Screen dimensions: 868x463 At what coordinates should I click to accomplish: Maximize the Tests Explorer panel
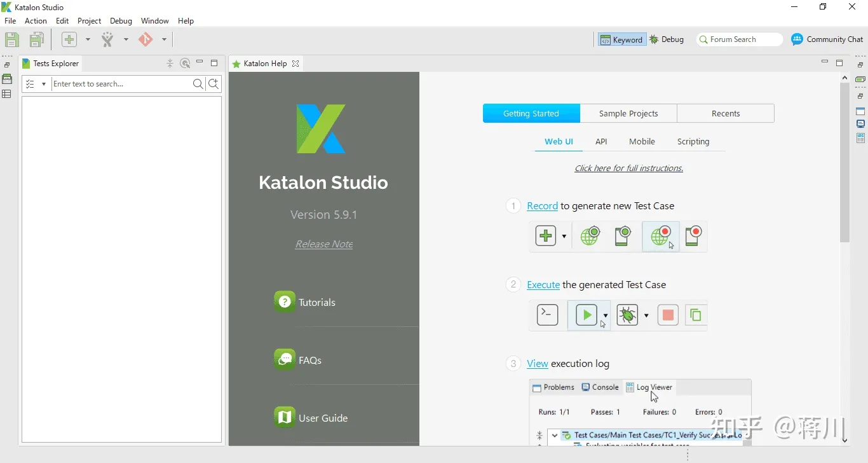tap(214, 63)
